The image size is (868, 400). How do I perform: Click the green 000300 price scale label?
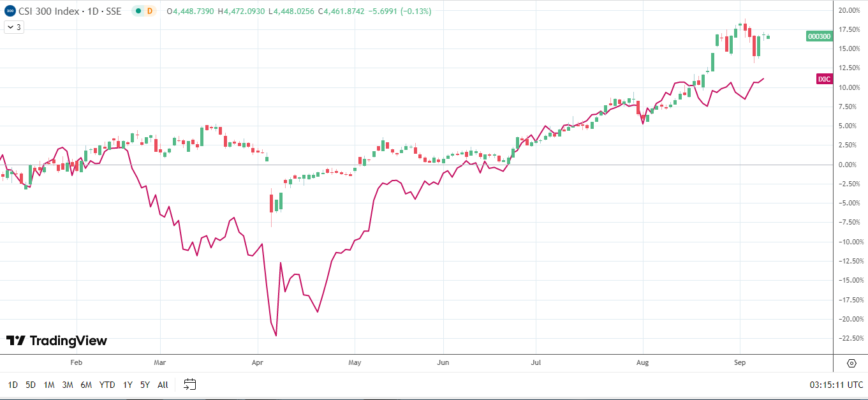819,36
